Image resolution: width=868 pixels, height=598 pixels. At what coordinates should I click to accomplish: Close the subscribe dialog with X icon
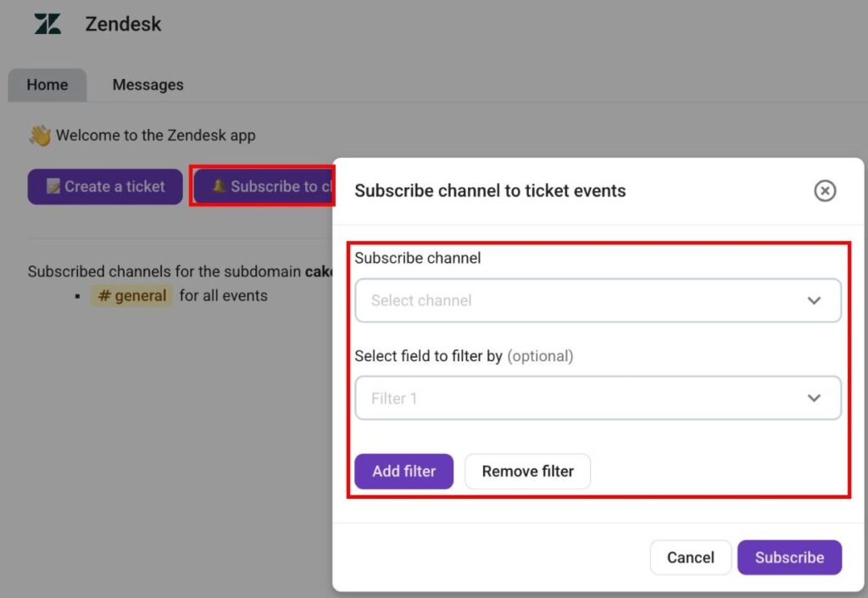(x=825, y=191)
